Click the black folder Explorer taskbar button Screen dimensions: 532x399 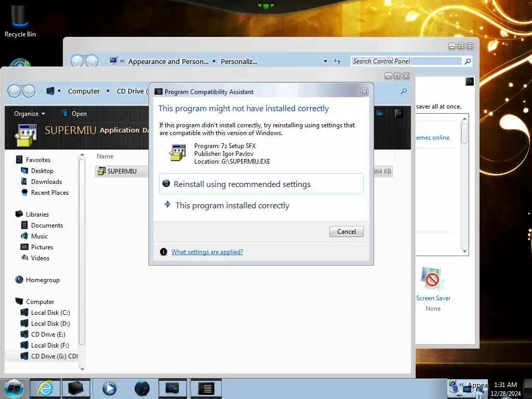(x=75, y=389)
